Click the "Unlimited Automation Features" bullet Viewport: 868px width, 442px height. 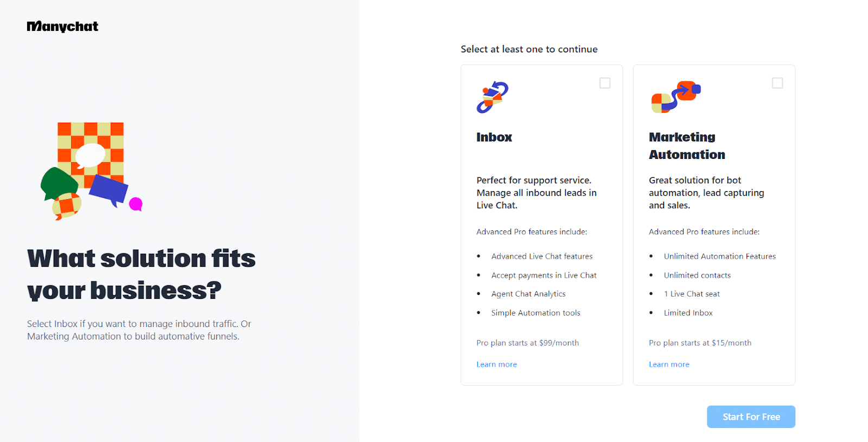(x=719, y=257)
